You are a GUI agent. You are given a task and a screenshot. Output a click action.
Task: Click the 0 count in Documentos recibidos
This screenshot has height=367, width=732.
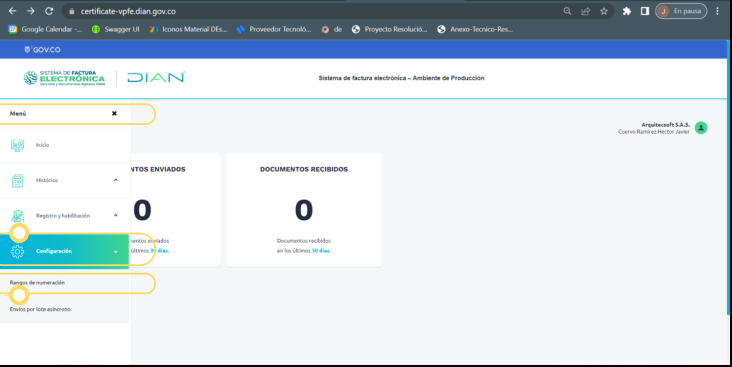(304, 210)
